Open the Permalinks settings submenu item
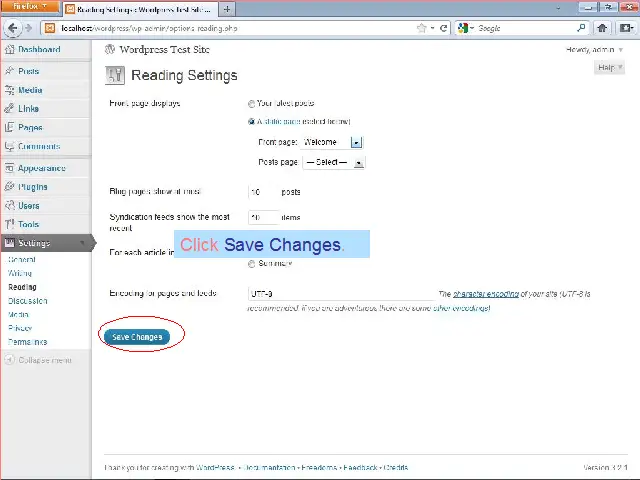640x480 pixels. point(28,342)
